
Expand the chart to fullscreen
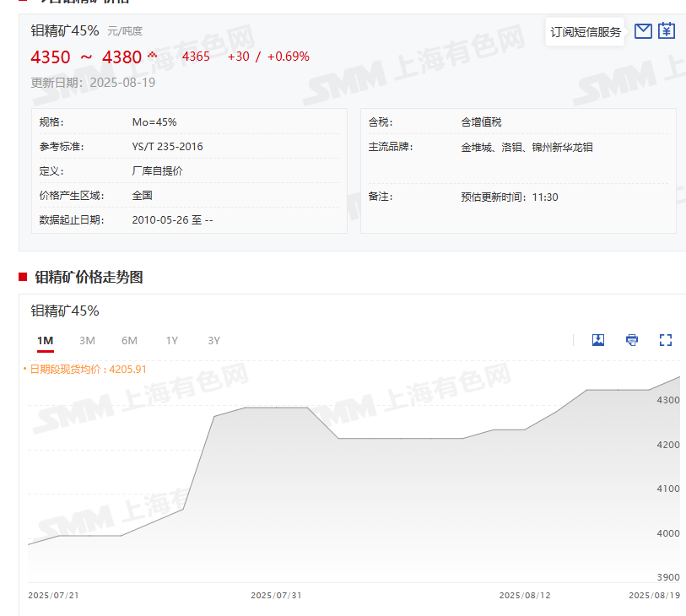pyautogui.click(x=665, y=340)
